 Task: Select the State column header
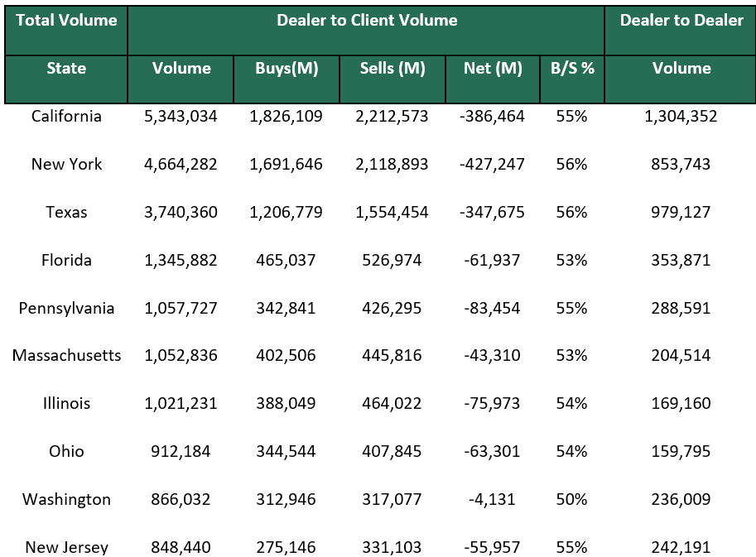pyautogui.click(x=65, y=69)
